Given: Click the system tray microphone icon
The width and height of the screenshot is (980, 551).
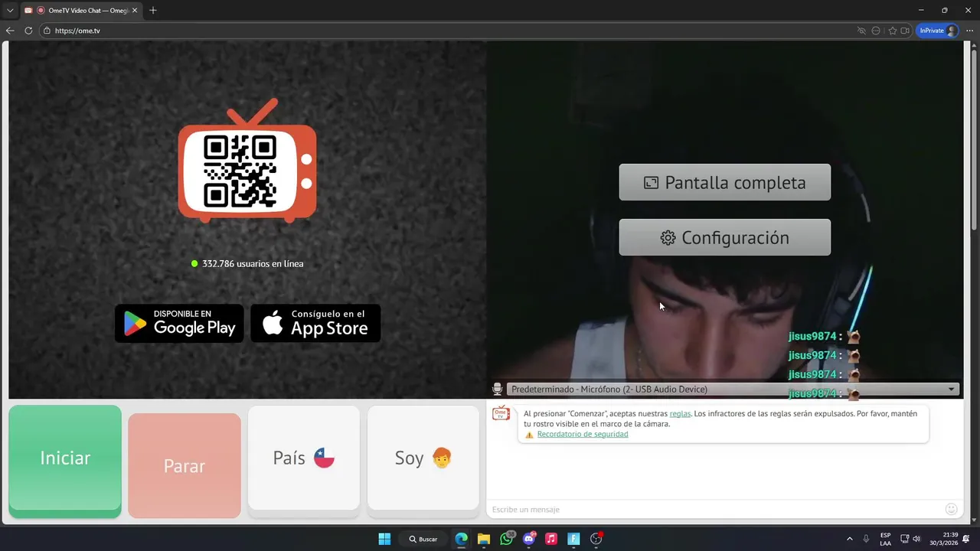Looking at the screenshot, I should (x=866, y=539).
